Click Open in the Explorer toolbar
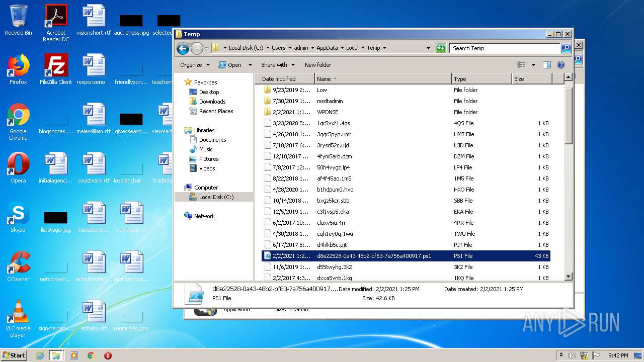This screenshot has width=644, height=362. pos(230,65)
